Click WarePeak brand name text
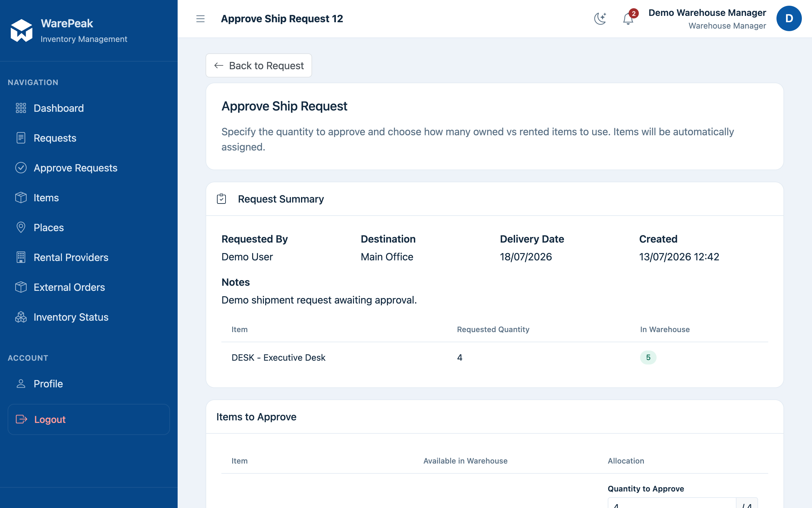The width and height of the screenshot is (812, 508). [x=67, y=23]
